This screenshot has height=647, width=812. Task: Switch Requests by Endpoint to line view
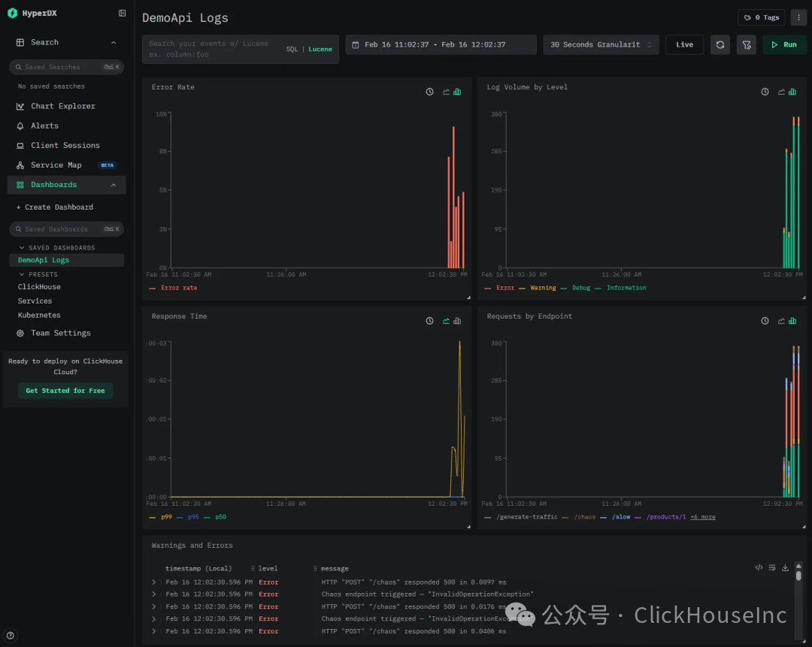click(x=781, y=321)
